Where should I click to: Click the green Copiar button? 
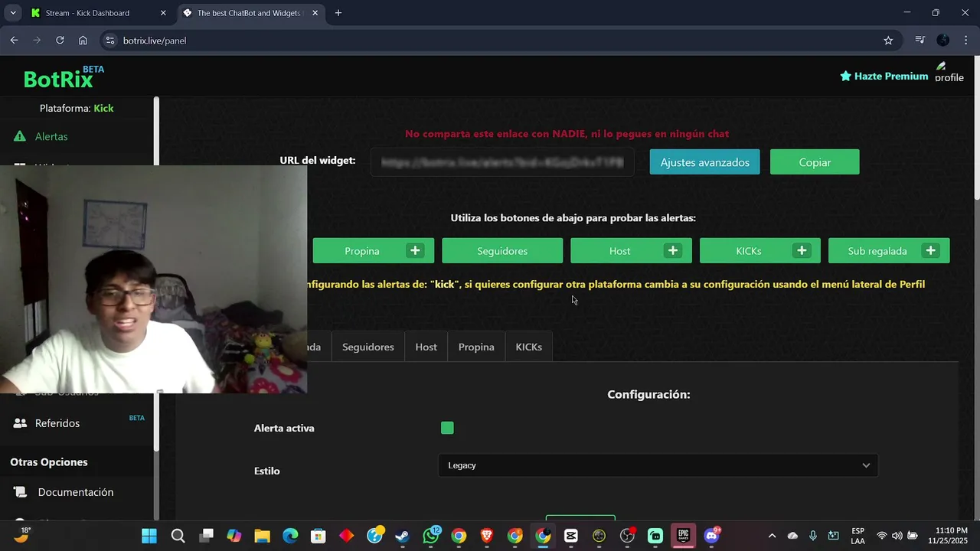point(815,162)
